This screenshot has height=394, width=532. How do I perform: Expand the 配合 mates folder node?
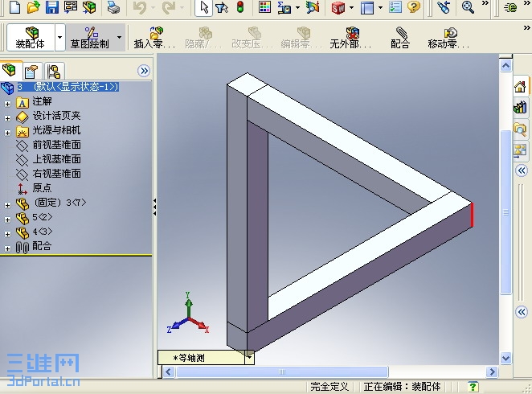(7, 248)
